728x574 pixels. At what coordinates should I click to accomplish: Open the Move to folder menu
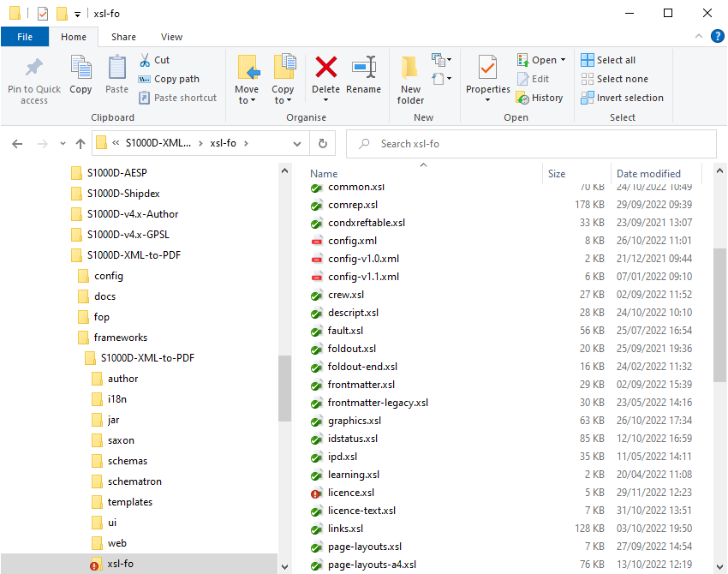click(x=247, y=80)
